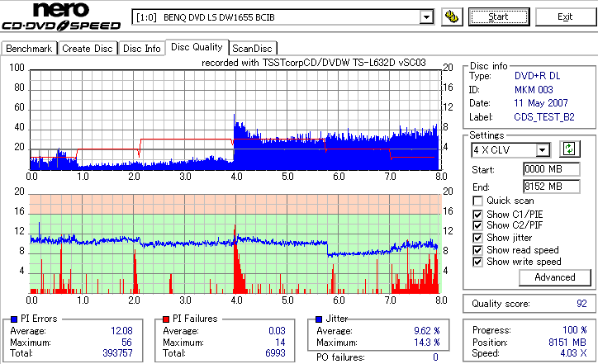The height and width of the screenshot is (364, 598).
Task: Open the ScanDisc tab
Action: tap(252, 49)
